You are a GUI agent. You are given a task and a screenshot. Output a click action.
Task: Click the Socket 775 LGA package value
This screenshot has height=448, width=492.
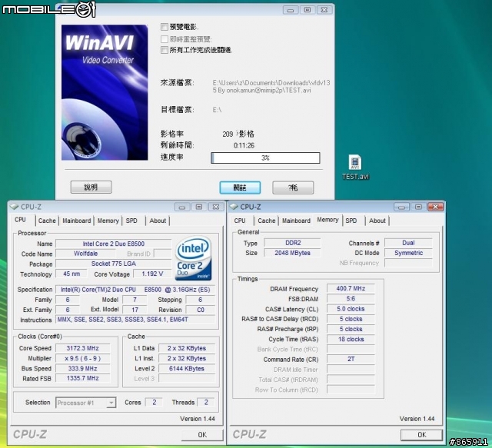pyautogui.click(x=114, y=264)
